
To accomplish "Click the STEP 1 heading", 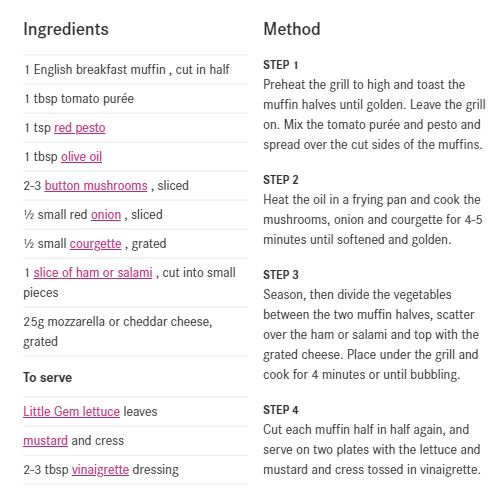I will coord(281,65).
